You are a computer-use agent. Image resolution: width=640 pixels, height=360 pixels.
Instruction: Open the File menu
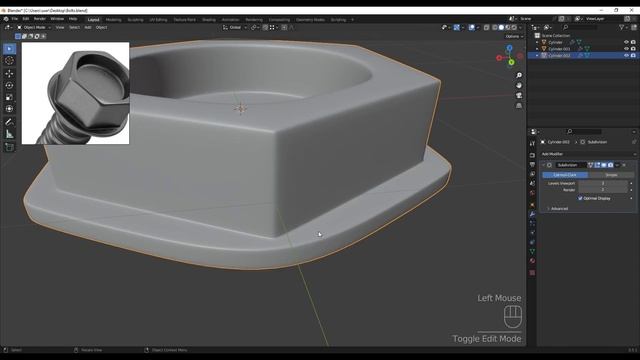click(15, 19)
